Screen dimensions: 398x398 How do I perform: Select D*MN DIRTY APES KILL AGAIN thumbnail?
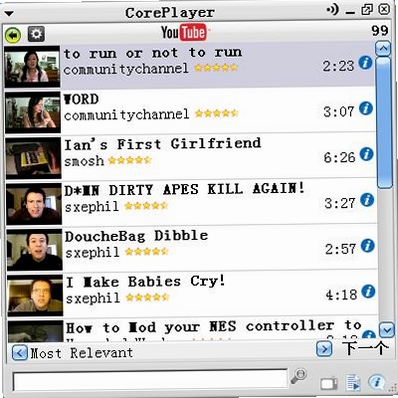(x=34, y=204)
